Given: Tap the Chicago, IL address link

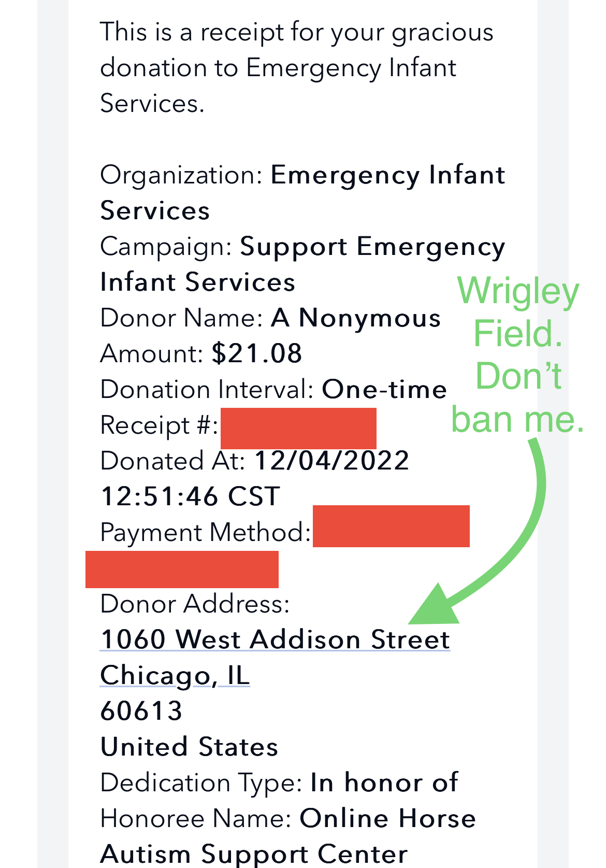Looking at the screenshot, I should tap(175, 675).
